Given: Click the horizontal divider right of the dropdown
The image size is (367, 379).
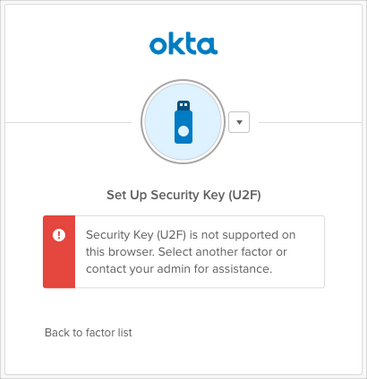Looking at the screenshot, I should click(x=310, y=122).
